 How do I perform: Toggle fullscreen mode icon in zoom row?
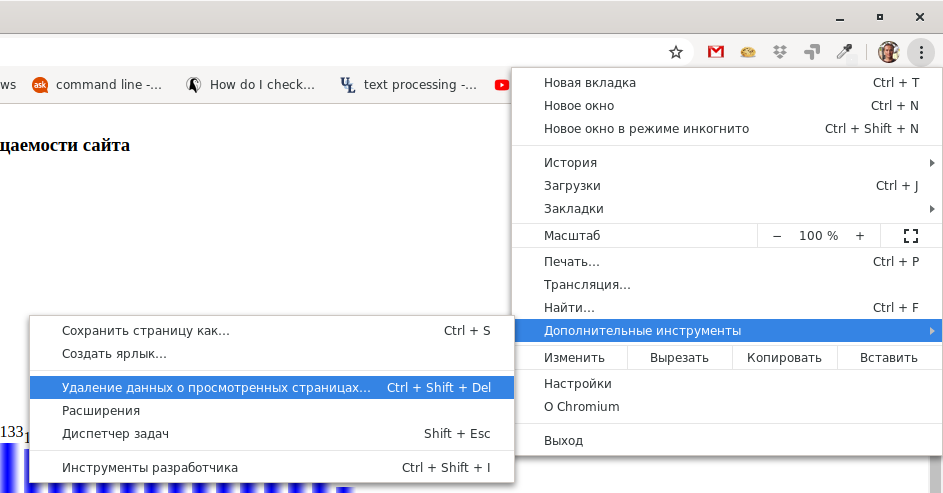click(x=910, y=236)
